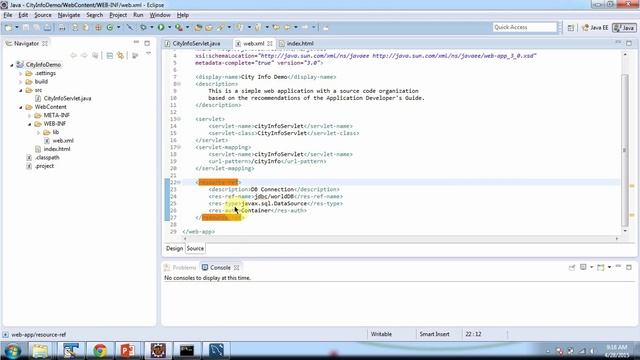This screenshot has width=640, height=360.
Task: Click the Run External Tools icon
Action: click(x=179, y=27)
